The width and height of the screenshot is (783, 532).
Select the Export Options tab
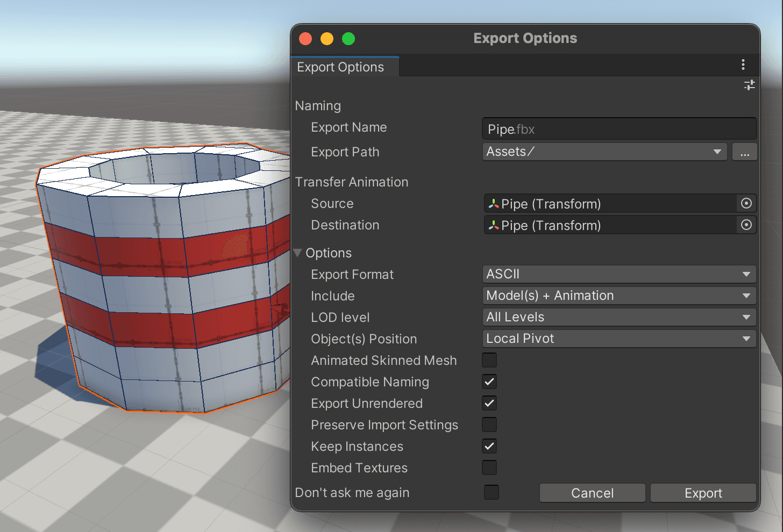click(341, 67)
